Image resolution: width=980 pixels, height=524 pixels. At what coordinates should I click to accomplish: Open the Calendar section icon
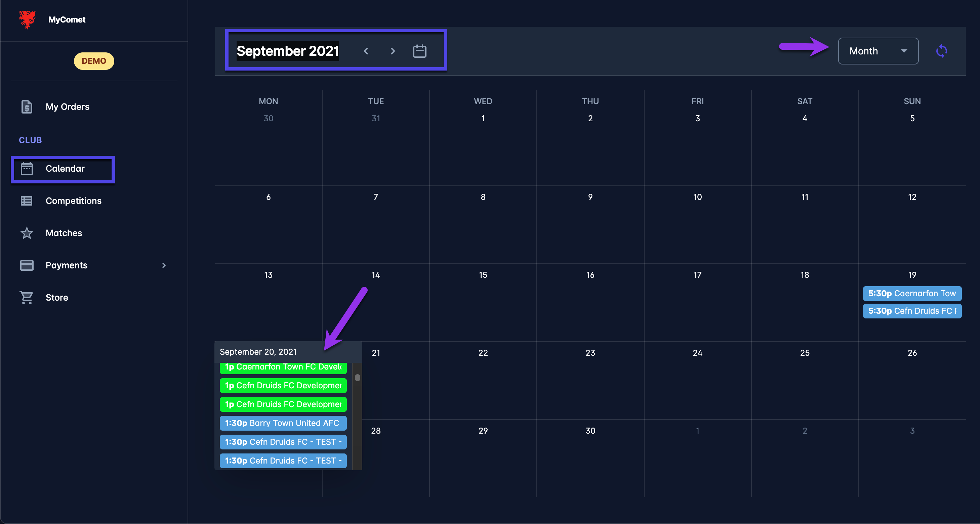27,169
